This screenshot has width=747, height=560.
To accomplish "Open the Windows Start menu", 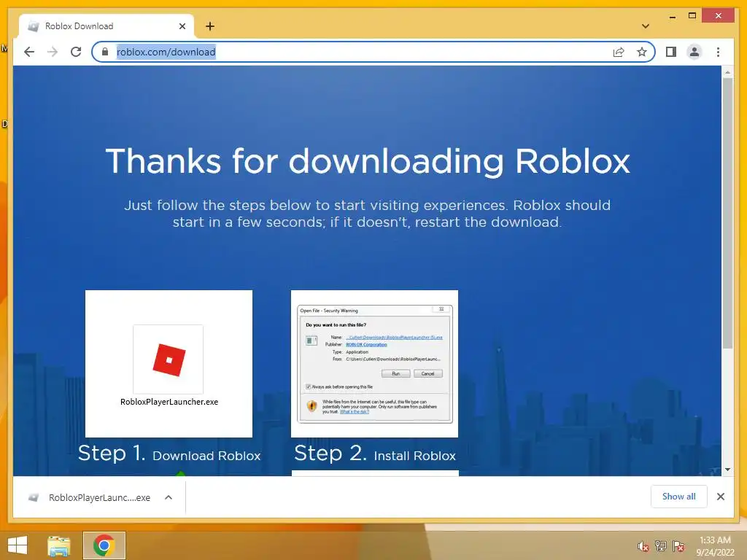I will (x=18, y=545).
